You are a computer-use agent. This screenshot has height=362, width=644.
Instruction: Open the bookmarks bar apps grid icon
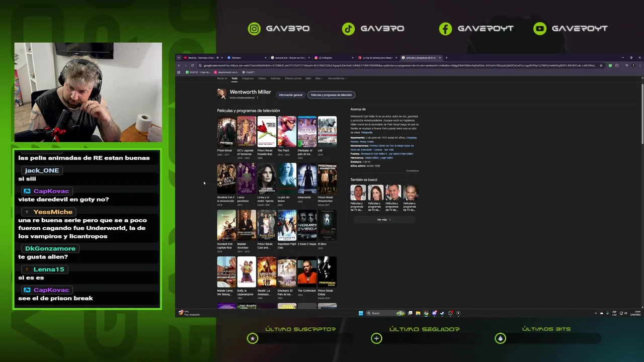pyautogui.click(x=179, y=72)
